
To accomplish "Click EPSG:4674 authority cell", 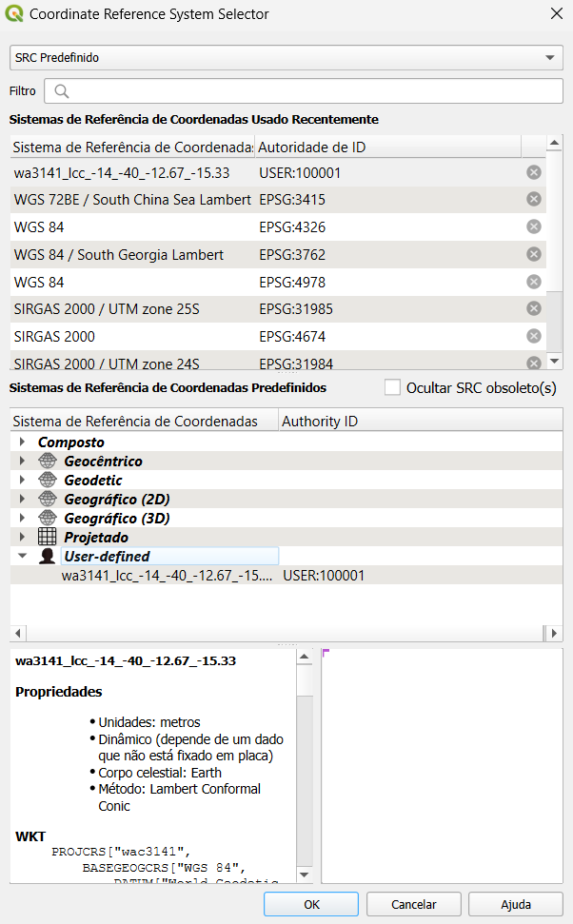I will [292, 337].
